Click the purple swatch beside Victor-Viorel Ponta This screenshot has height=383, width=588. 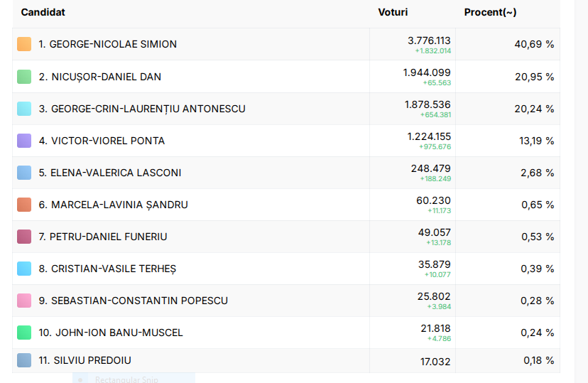pos(24,141)
